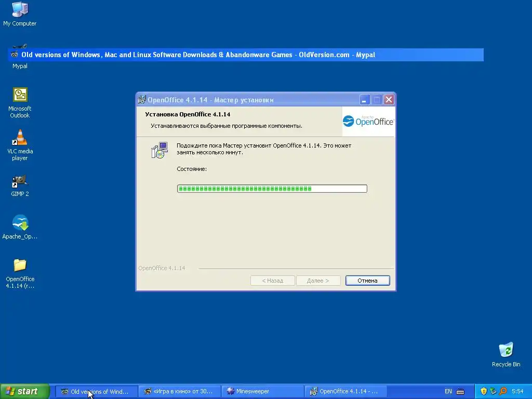532x399 pixels.
Task: Minimize the OpenOffice installer window
Action: click(365, 99)
